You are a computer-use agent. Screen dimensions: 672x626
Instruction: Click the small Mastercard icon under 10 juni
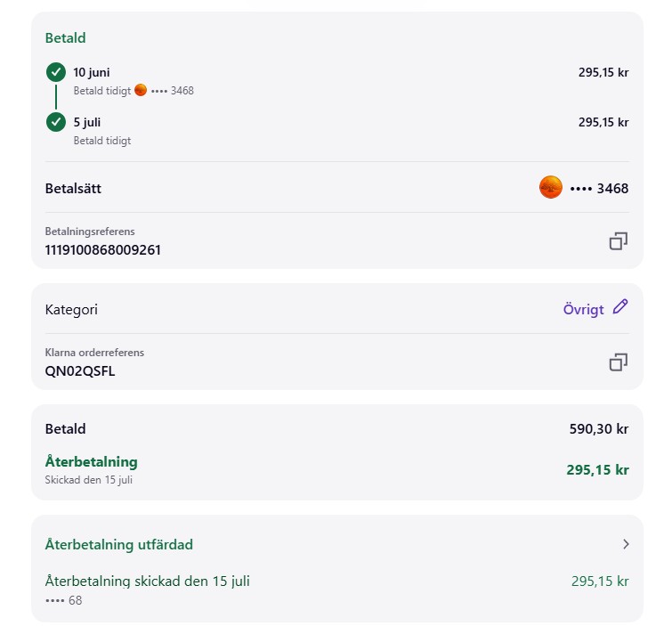[140, 90]
